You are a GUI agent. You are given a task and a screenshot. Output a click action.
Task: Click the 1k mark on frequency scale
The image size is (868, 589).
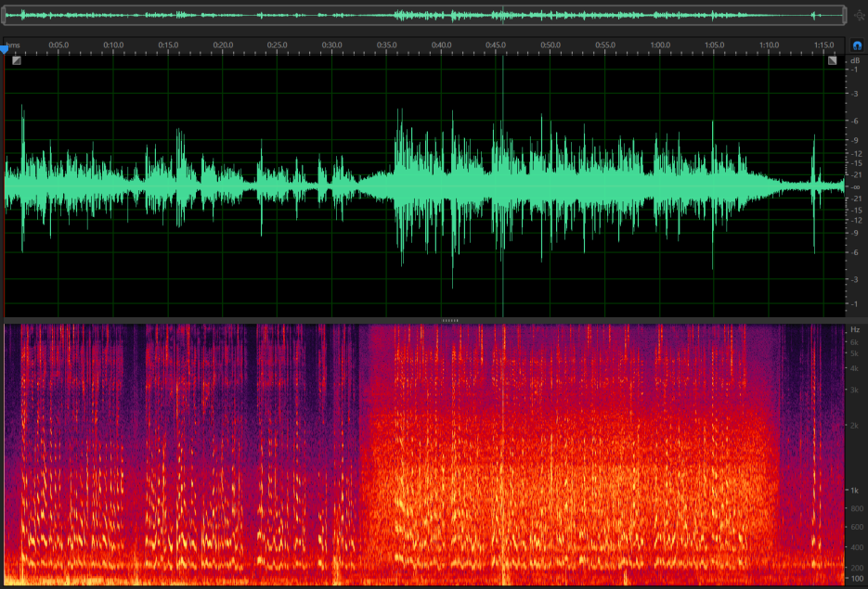[x=854, y=490]
